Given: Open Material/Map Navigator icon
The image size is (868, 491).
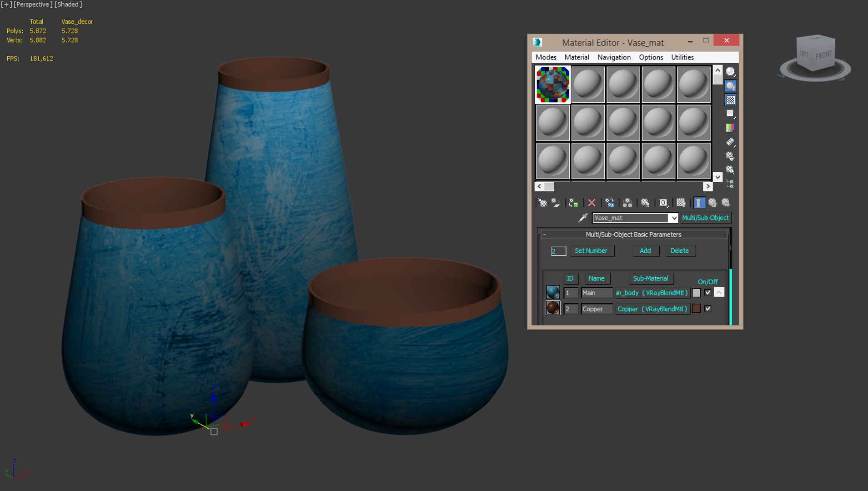Looking at the screenshot, I should point(730,184).
